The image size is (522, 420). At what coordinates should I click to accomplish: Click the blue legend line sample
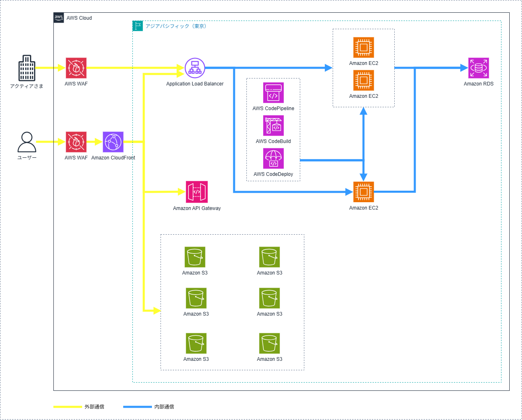tap(138, 407)
